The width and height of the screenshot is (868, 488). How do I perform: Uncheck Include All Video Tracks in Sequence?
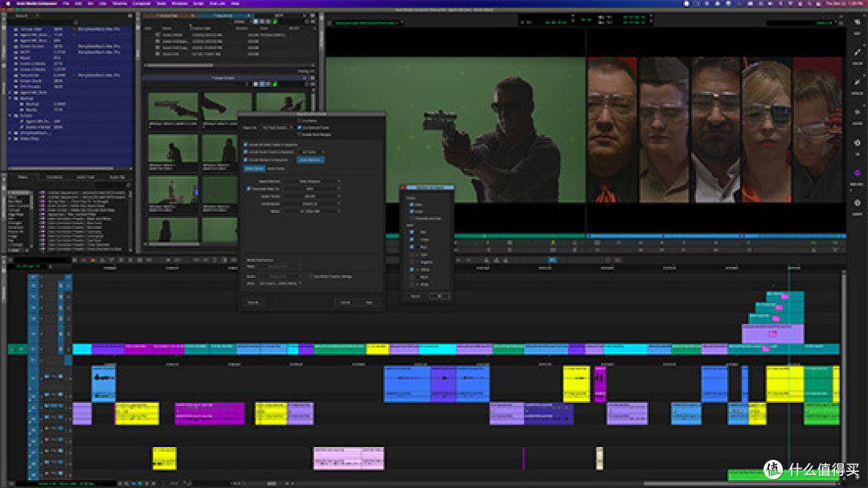coord(246,144)
